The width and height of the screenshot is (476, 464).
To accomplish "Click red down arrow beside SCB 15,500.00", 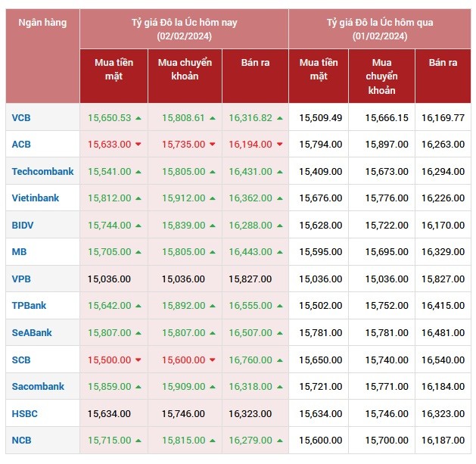I will (138, 360).
